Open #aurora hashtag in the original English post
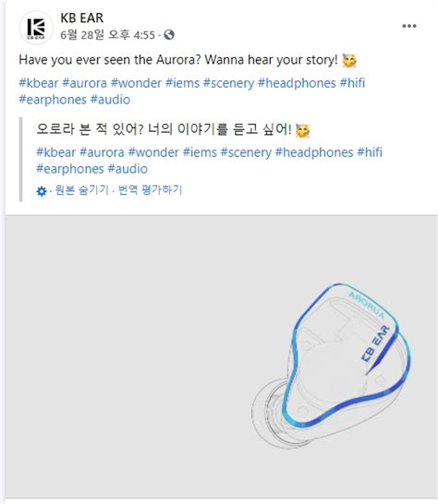This screenshot has width=438, height=504. coord(84,83)
